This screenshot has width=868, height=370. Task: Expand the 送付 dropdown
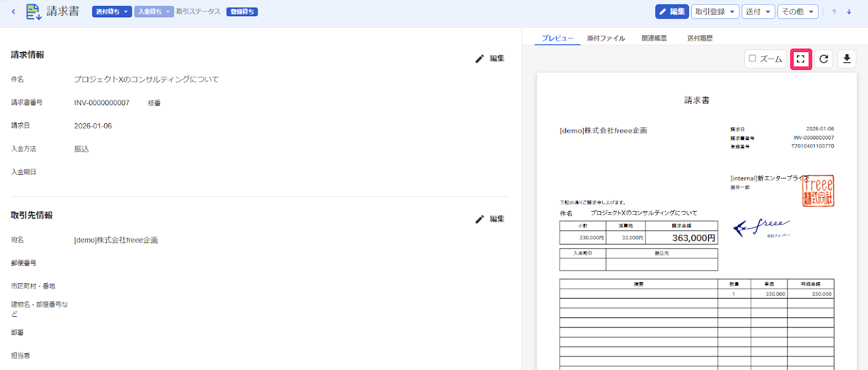pos(758,11)
